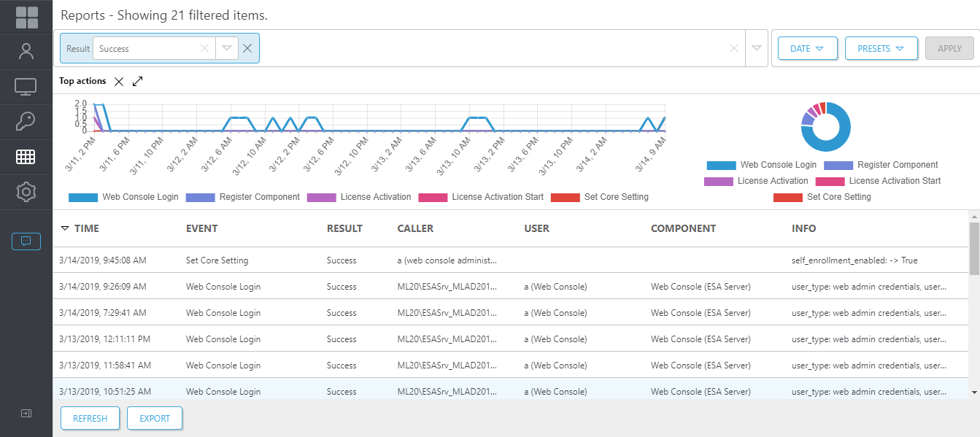Clear the Success value in the Result filter
The image size is (980, 437).
pos(203,48)
